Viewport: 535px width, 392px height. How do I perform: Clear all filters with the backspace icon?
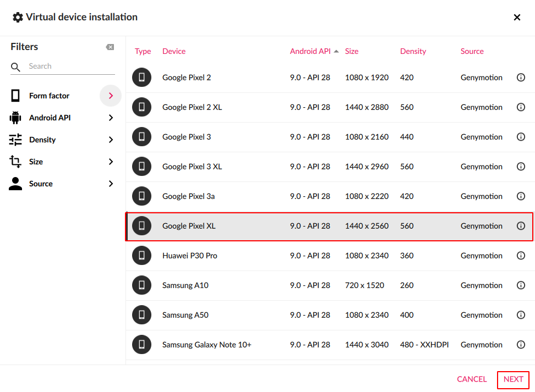pyautogui.click(x=110, y=47)
